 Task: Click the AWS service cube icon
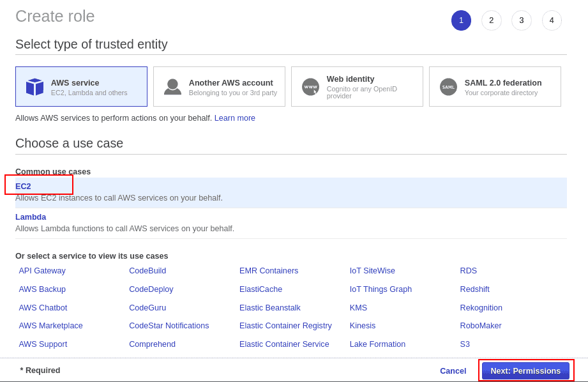35,87
